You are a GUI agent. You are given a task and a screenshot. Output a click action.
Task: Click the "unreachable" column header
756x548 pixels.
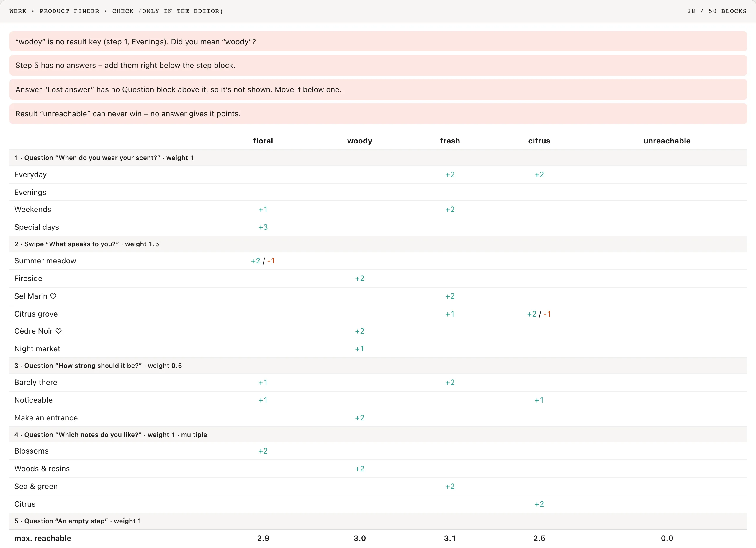667,141
